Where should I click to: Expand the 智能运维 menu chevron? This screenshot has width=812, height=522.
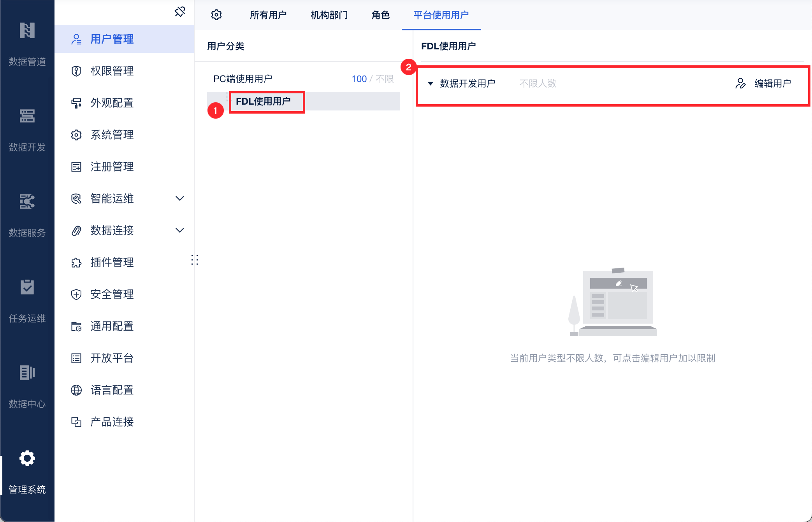tap(180, 198)
